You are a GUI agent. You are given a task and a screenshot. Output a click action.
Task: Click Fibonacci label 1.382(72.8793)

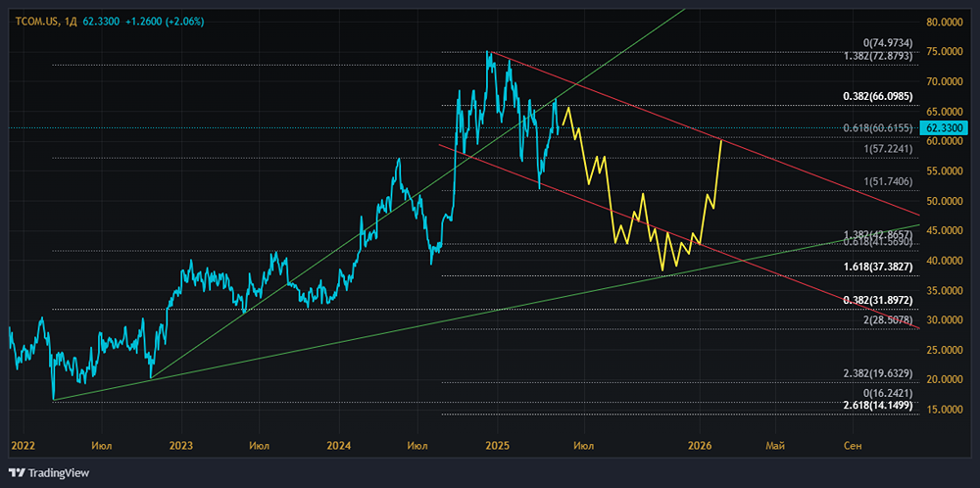coord(878,56)
